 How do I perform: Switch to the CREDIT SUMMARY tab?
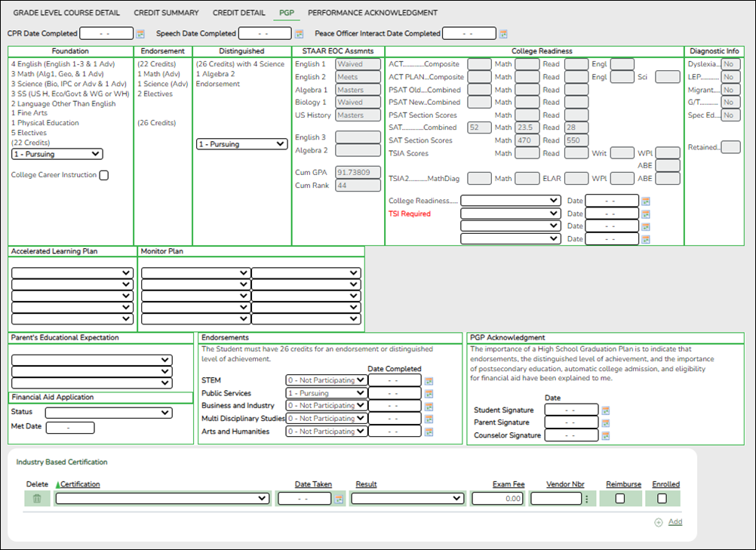(x=166, y=12)
